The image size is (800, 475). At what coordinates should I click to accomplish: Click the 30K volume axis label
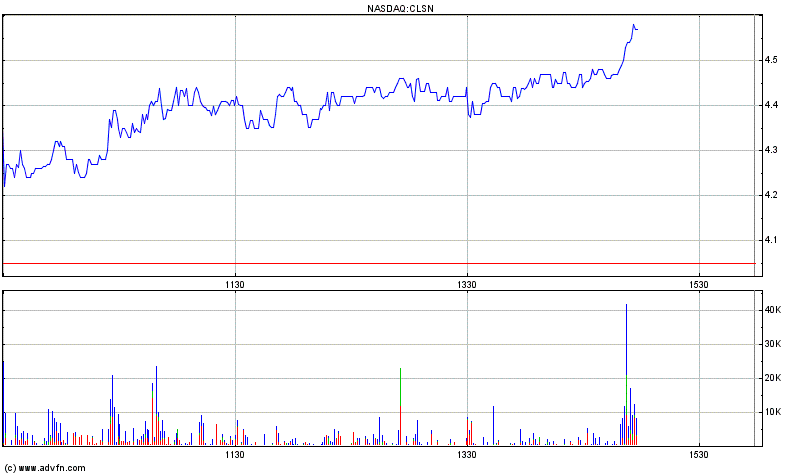coord(773,344)
